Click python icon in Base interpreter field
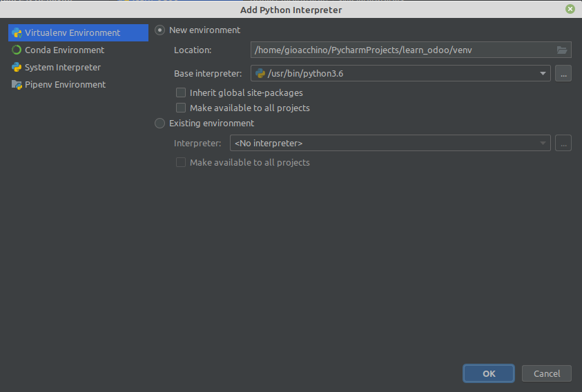The width and height of the screenshot is (582, 392). (260, 73)
